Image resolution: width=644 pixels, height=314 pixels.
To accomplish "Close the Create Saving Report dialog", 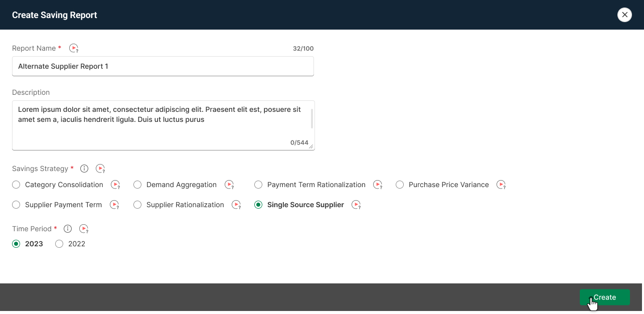I will (624, 15).
